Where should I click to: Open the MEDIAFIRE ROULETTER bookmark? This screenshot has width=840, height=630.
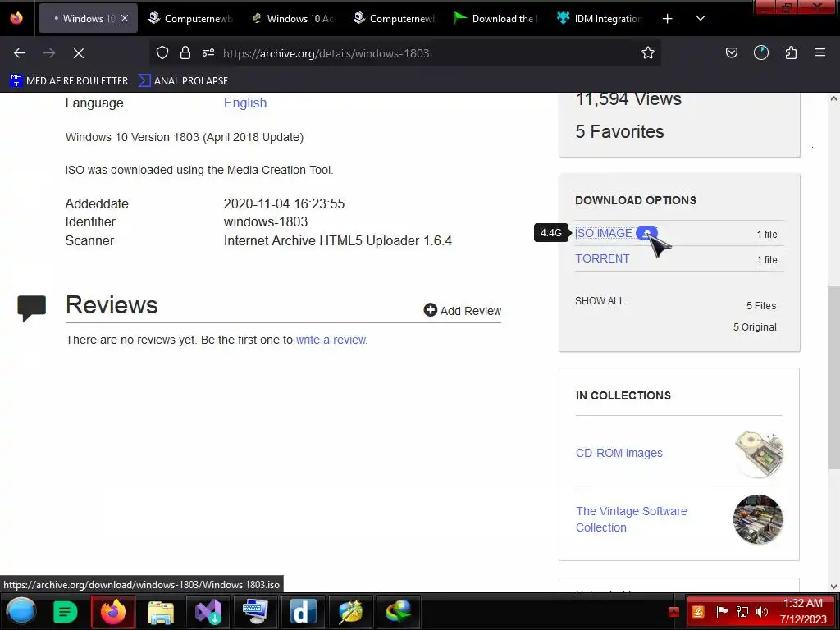click(x=69, y=81)
